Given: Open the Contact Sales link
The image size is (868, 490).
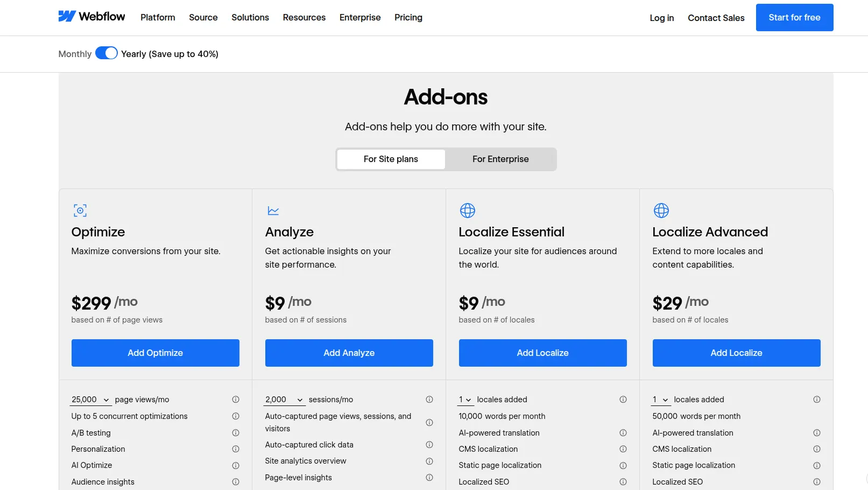Looking at the screenshot, I should (716, 18).
